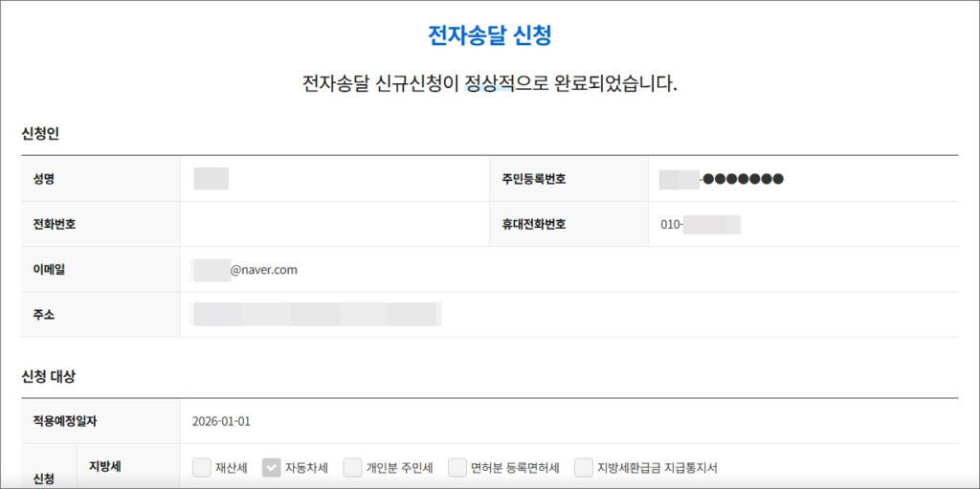Select the 지방세환급금 지급통지서 checkbox

[x=584, y=468]
